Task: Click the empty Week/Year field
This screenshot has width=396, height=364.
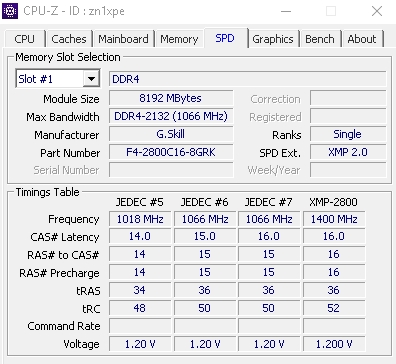Action: click(x=348, y=170)
